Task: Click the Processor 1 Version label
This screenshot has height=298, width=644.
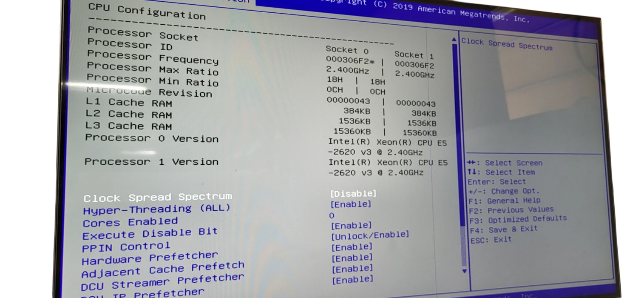Action: point(151,162)
